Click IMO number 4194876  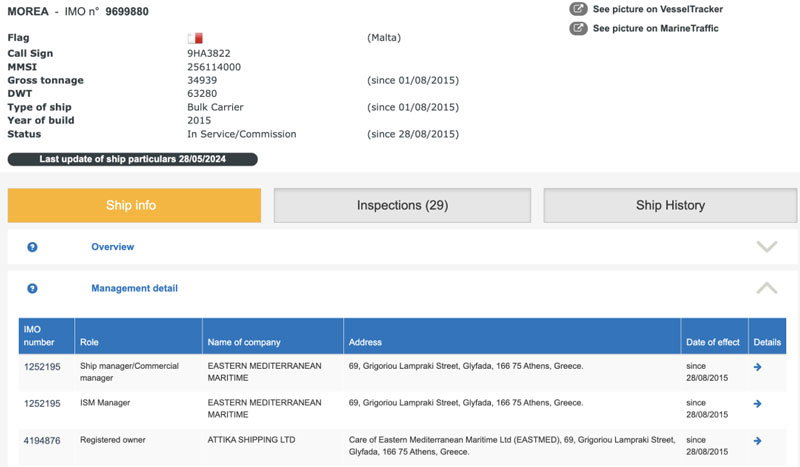coord(42,440)
